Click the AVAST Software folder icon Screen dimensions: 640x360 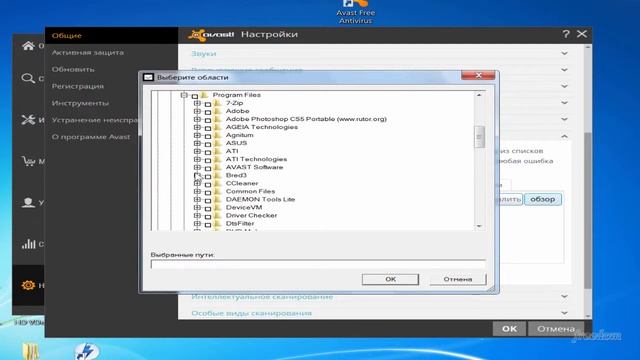click(x=218, y=167)
